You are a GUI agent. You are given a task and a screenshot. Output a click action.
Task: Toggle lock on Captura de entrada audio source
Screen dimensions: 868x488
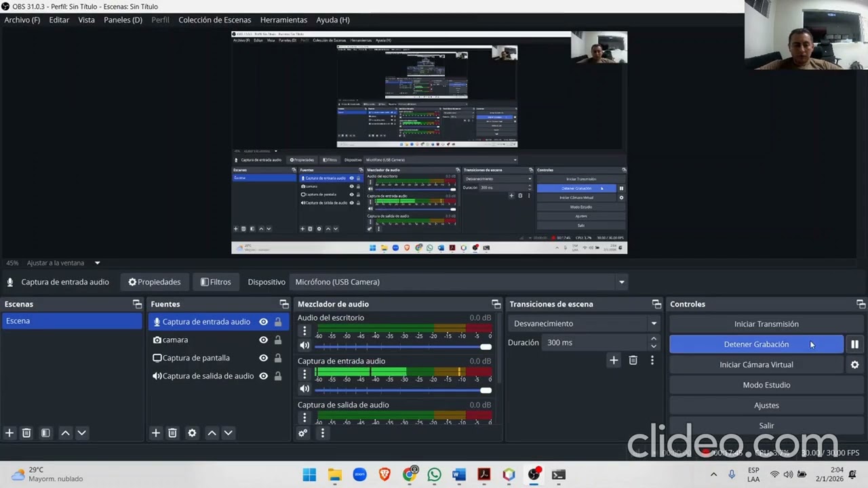(278, 322)
